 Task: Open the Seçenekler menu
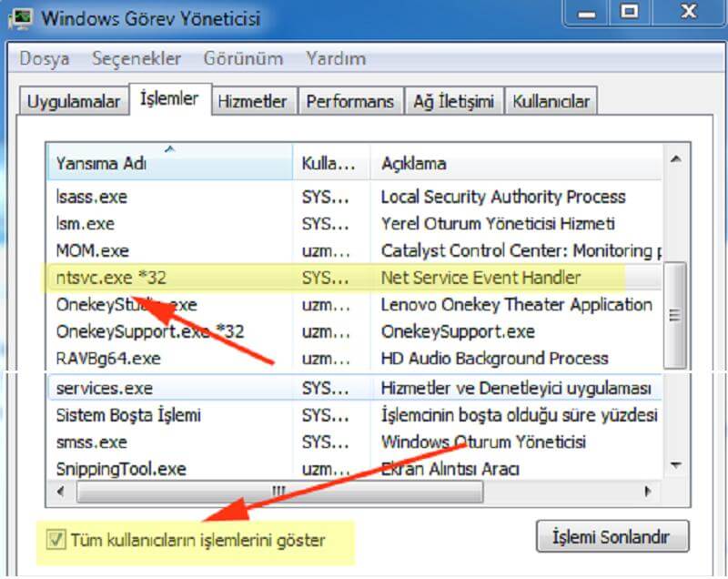137,59
